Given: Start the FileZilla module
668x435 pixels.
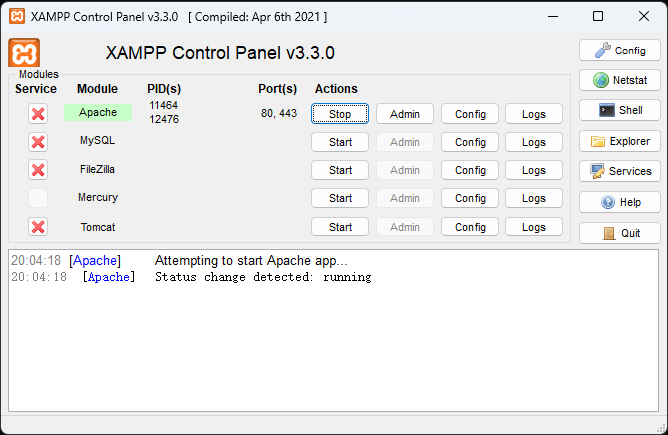Looking at the screenshot, I should (x=340, y=170).
